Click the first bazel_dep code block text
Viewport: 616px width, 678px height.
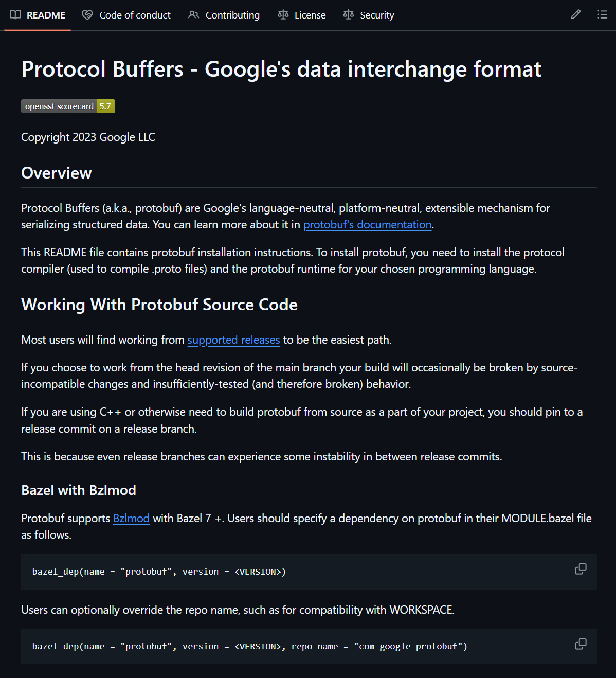coord(159,572)
